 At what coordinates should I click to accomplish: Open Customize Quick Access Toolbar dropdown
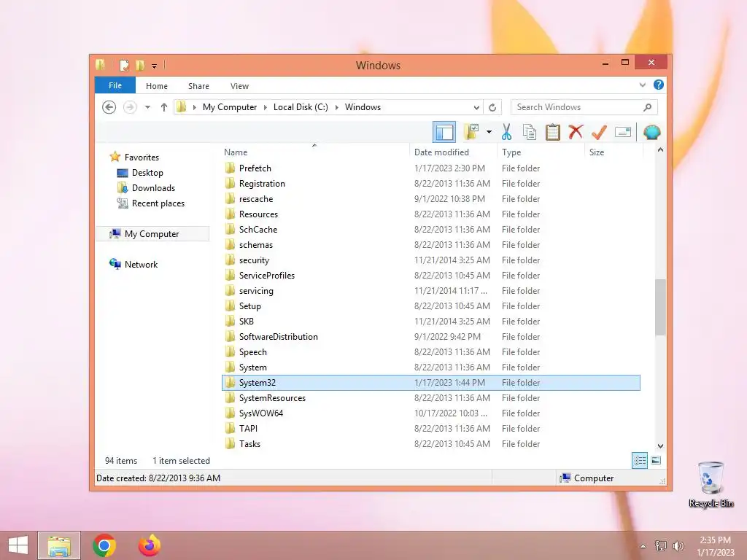click(155, 66)
